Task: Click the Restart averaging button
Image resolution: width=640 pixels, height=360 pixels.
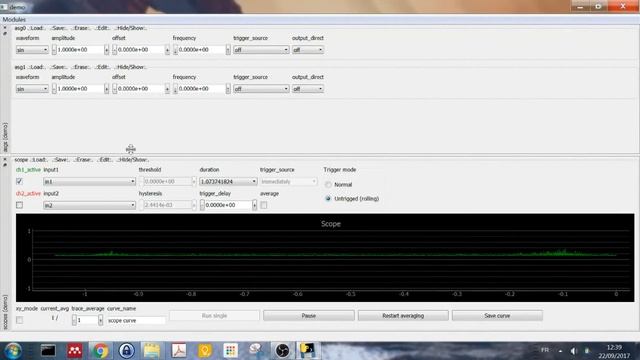Action: pyautogui.click(x=403, y=316)
